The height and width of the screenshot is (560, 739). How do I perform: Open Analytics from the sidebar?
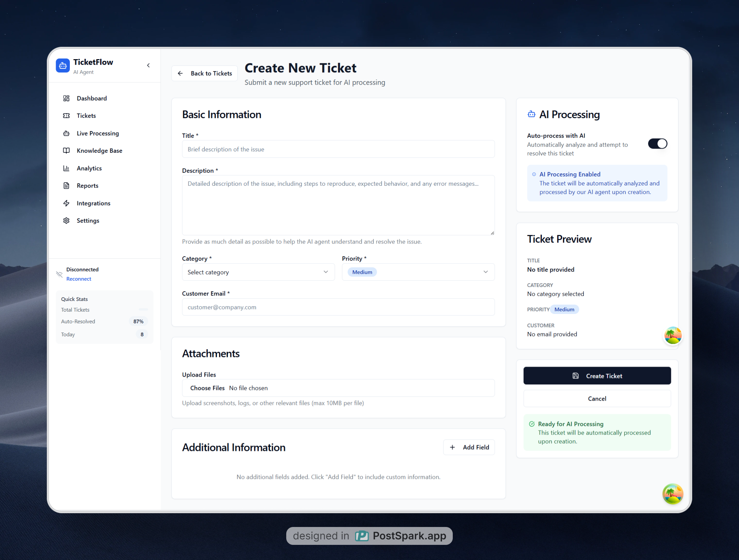(89, 168)
